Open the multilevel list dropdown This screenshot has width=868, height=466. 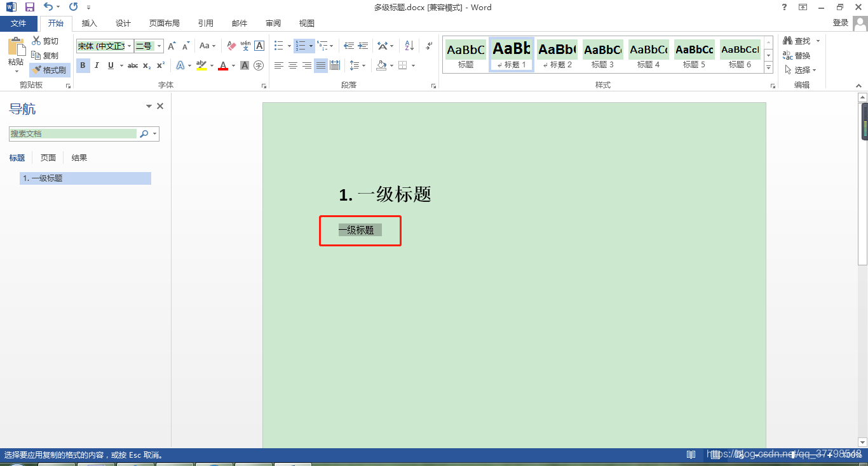pos(331,46)
